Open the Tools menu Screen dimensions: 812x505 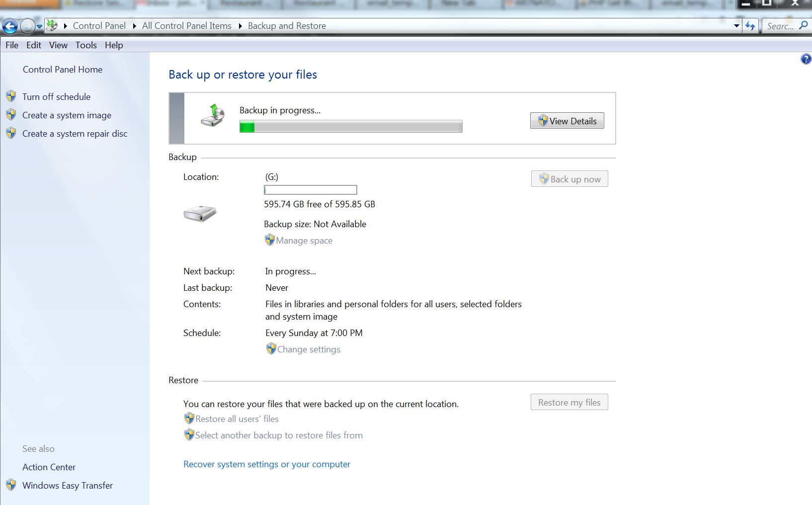pyautogui.click(x=86, y=45)
